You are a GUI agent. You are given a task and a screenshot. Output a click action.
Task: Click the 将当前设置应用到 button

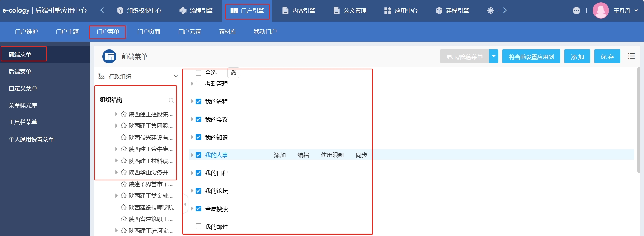[x=531, y=56]
